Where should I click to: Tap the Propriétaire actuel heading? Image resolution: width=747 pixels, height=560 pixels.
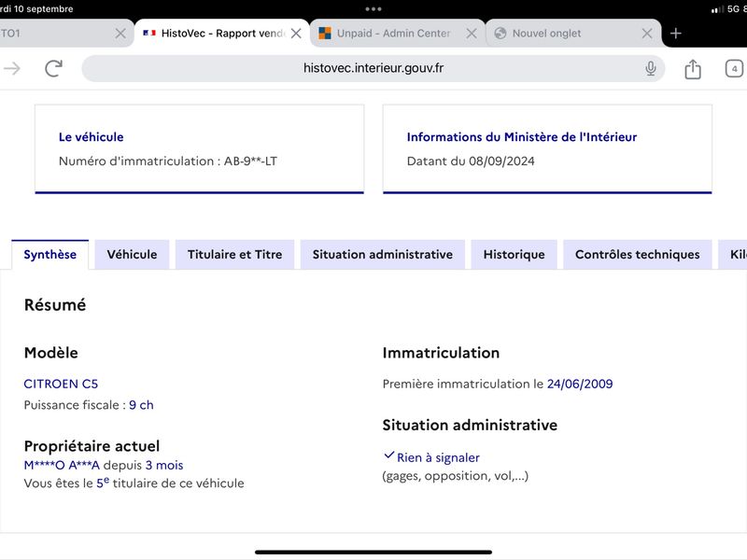click(92, 446)
